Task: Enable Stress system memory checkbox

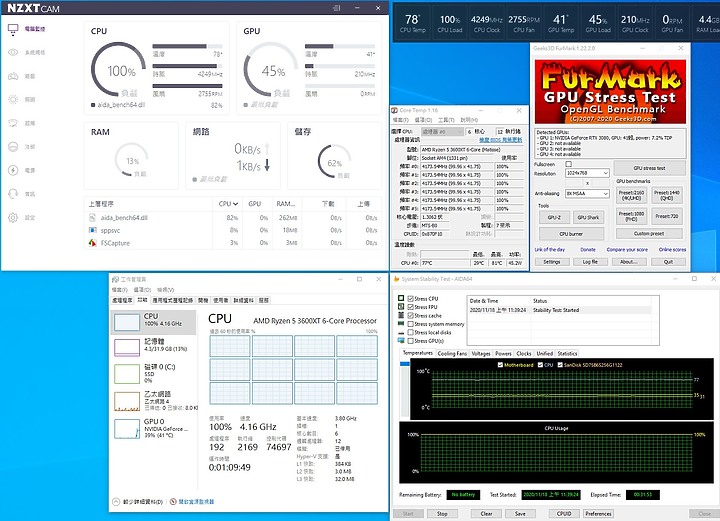Action: [x=411, y=324]
